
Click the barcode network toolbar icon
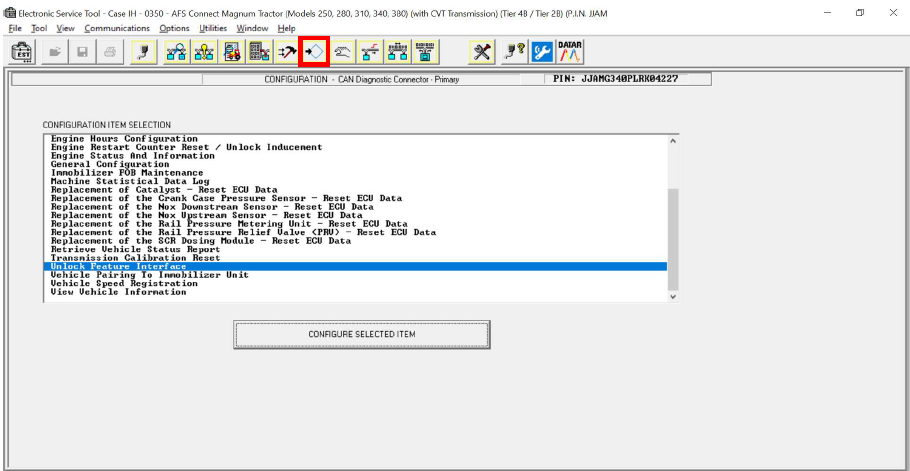[426, 52]
